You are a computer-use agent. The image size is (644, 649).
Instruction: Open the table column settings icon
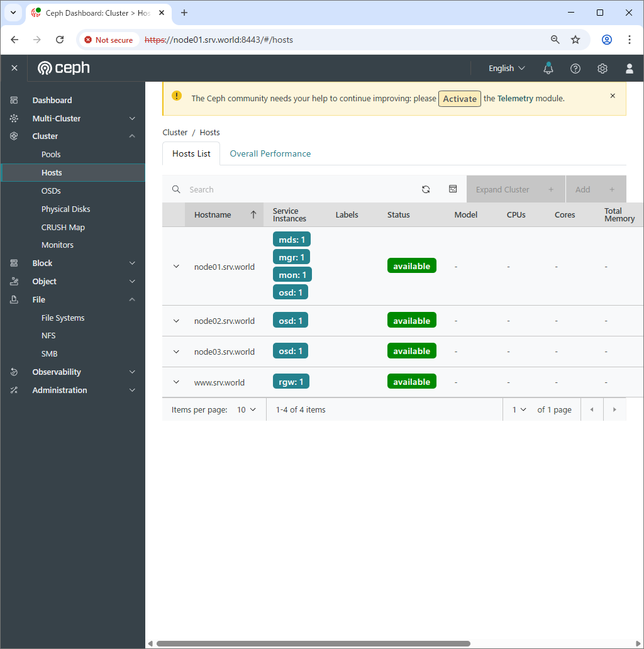[x=453, y=189]
